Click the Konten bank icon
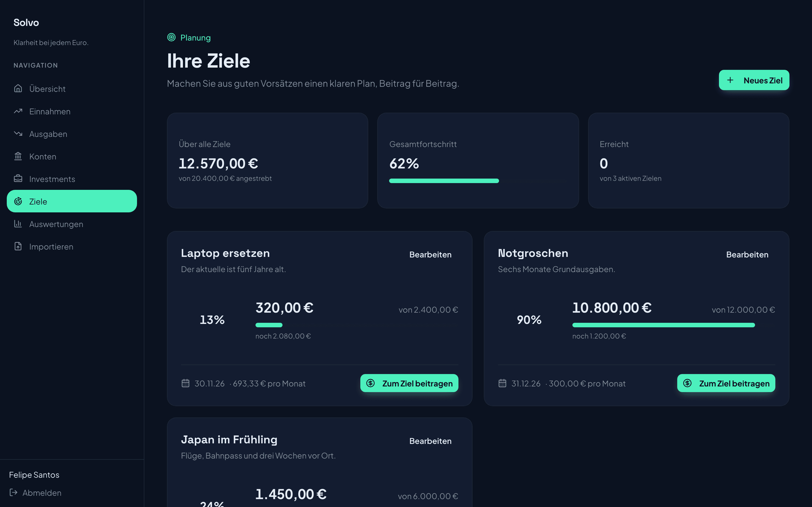The image size is (812, 507). click(18, 156)
